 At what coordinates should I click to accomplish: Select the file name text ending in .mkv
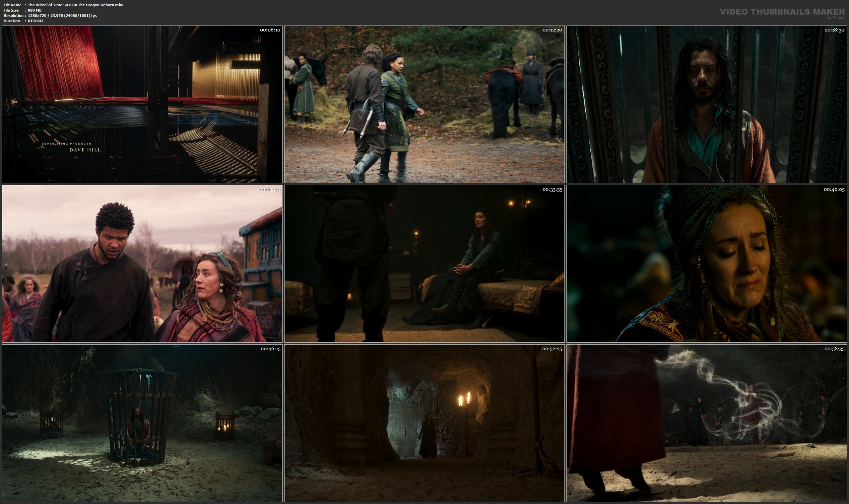pos(76,5)
